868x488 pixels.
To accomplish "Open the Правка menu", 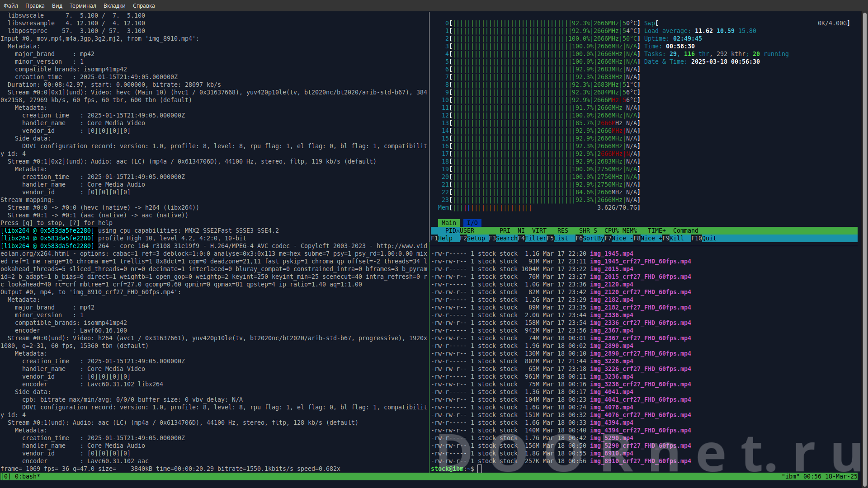I will pos(35,5).
